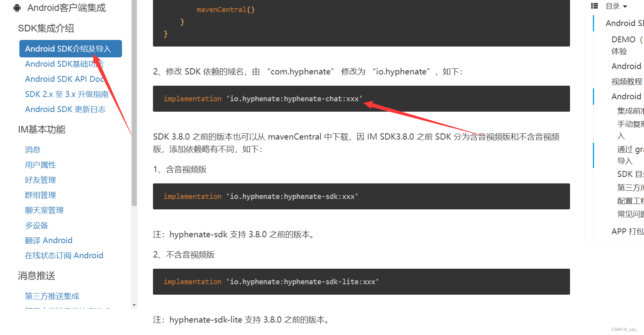Open 翻译 Android sidebar link
This screenshot has width=644, height=335.
48,240
